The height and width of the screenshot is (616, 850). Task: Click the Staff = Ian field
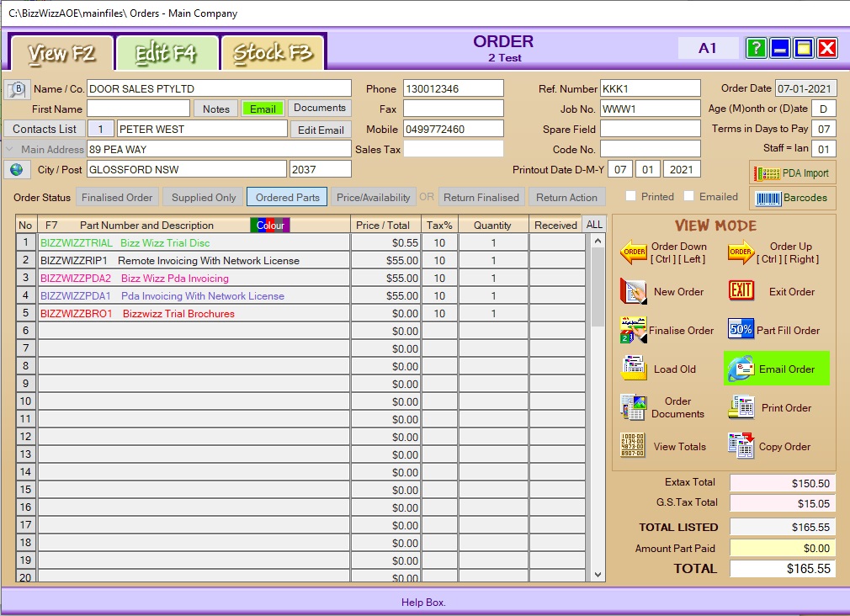click(823, 149)
